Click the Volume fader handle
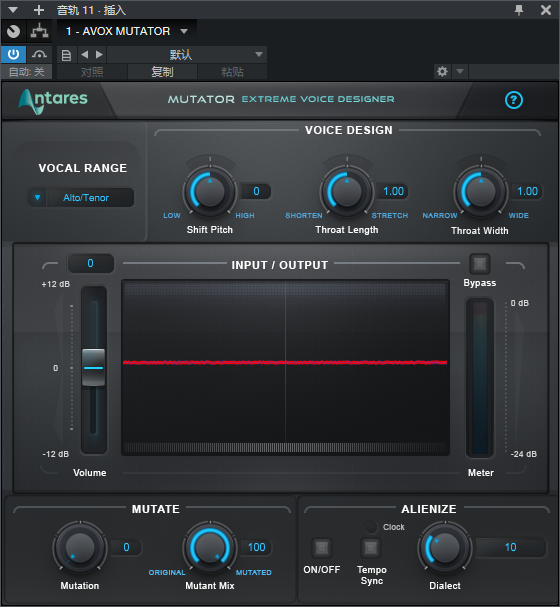 pyautogui.click(x=93, y=367)
